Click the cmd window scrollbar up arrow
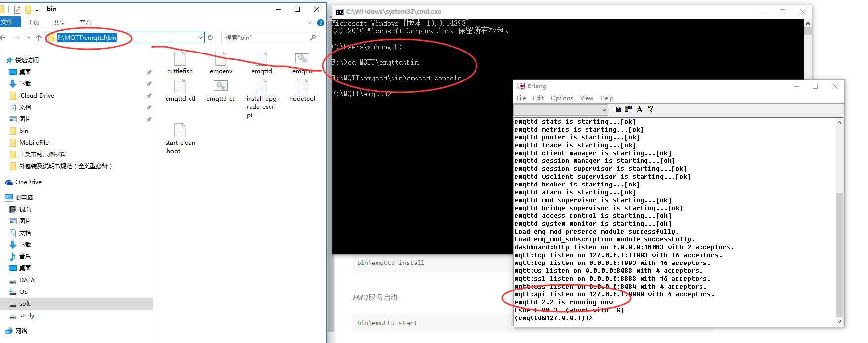Viewport: 868px width, 343px height. pyautogui.click(x=808, y=23)
